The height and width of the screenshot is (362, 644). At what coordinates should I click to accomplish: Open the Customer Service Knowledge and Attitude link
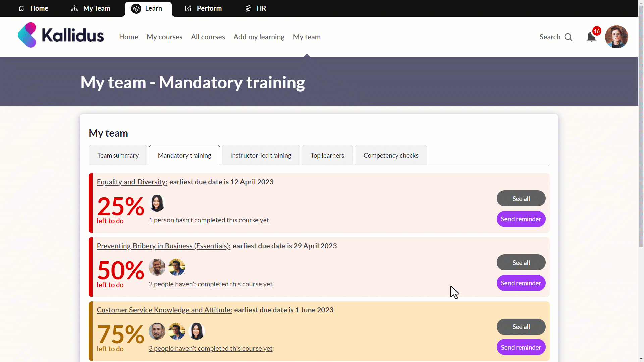(x=164, y=310)
